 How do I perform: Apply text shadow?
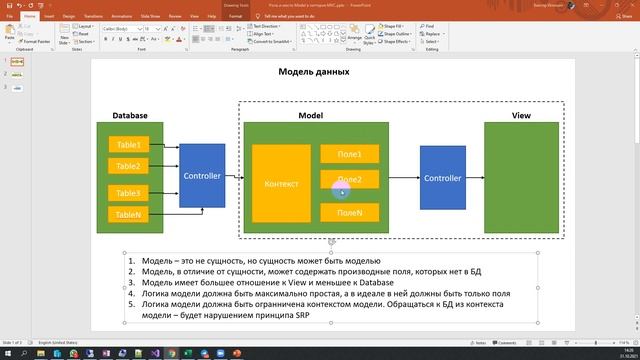[x=128, y=39]
